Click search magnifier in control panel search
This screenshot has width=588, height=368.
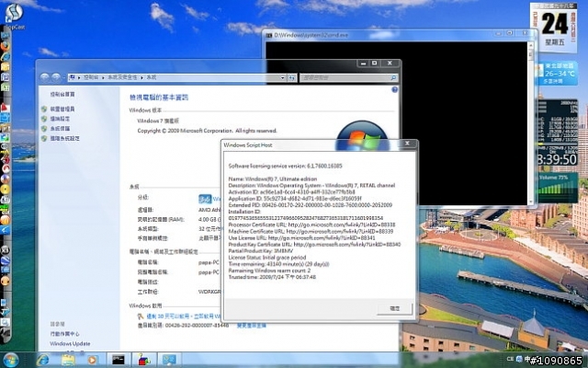point(393,77)
